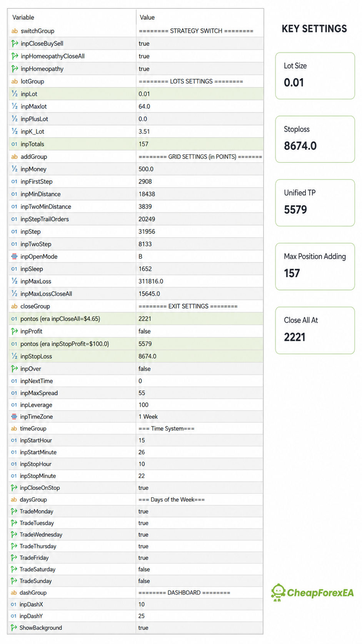Viewport: 362px width, 644px height.
Task: Click the string 'ab' icon beside switchGroup
Action: [x=15, y=31]
